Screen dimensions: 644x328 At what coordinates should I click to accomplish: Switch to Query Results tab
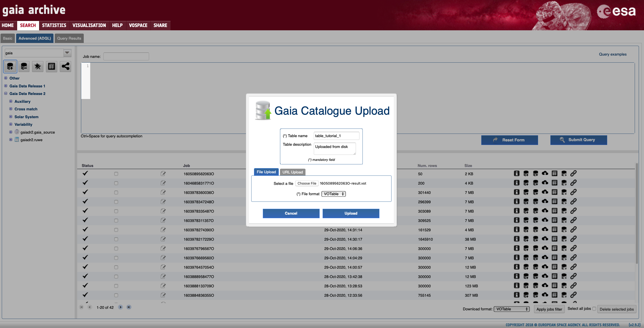tap(69, 38)
